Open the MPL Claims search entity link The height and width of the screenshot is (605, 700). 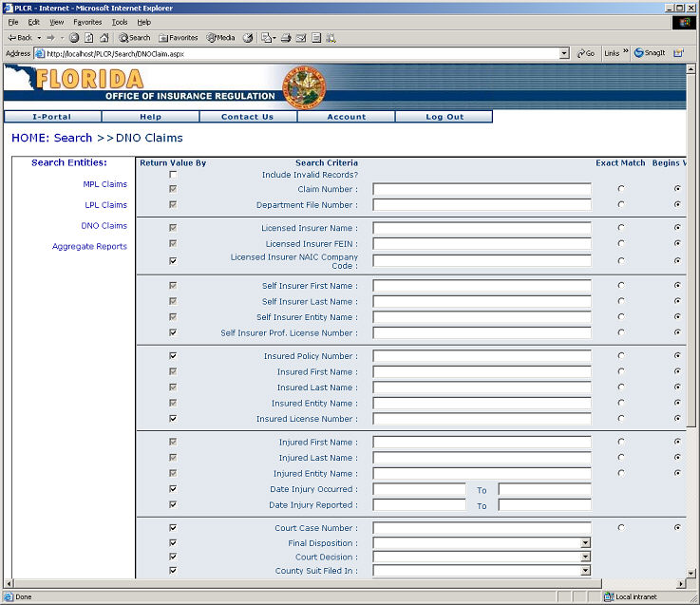pyautogui.click(x=104, y=184)
